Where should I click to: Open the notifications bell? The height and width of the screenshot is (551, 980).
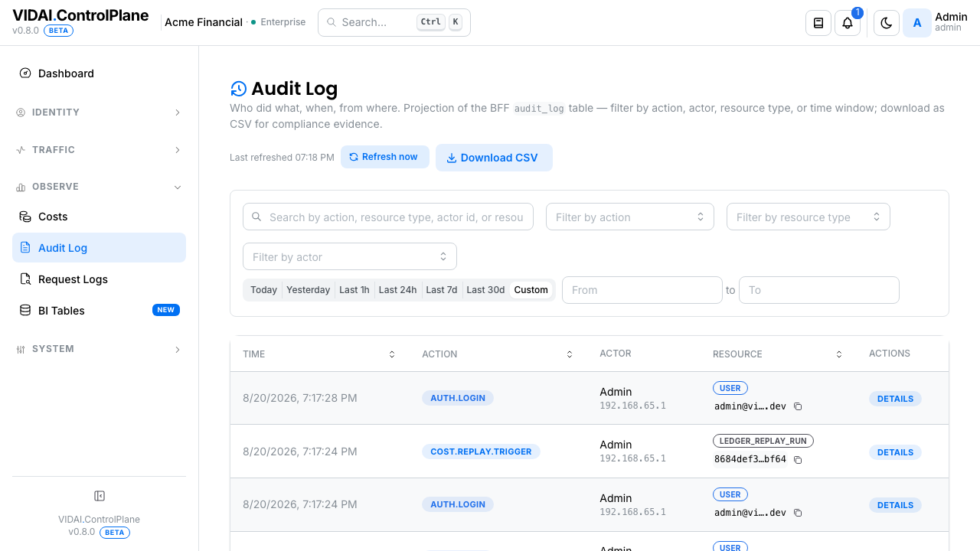pyautogui.click(x=848, y=23)
